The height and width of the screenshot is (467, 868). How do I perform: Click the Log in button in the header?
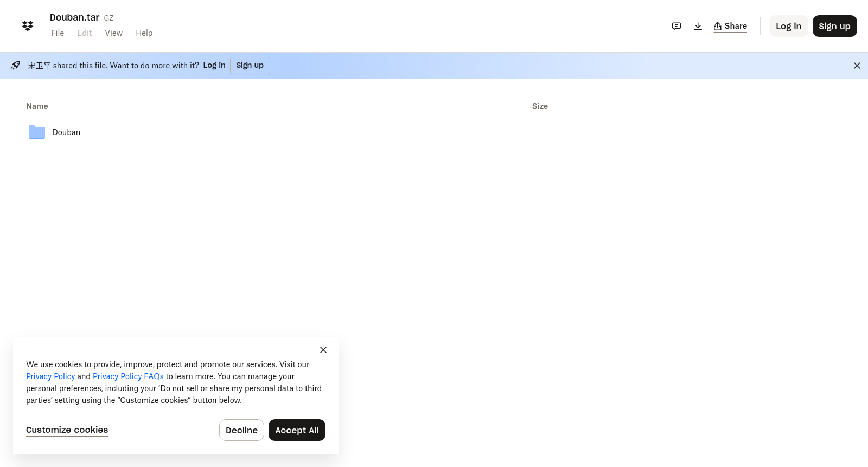pyautogui.click(x=788, y=26)
